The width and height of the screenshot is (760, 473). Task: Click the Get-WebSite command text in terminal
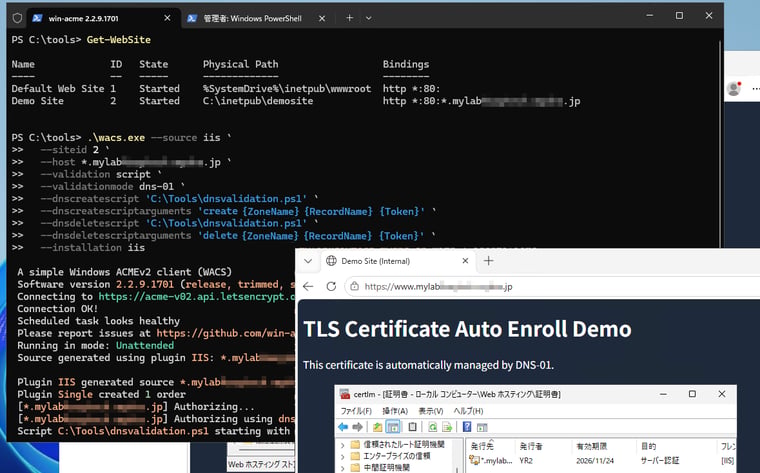click(119, 40)
